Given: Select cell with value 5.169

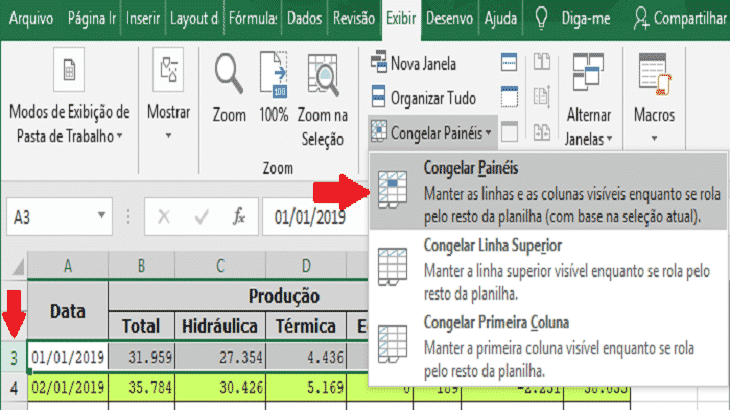Looking at the screenshot, I should (306, 388).
